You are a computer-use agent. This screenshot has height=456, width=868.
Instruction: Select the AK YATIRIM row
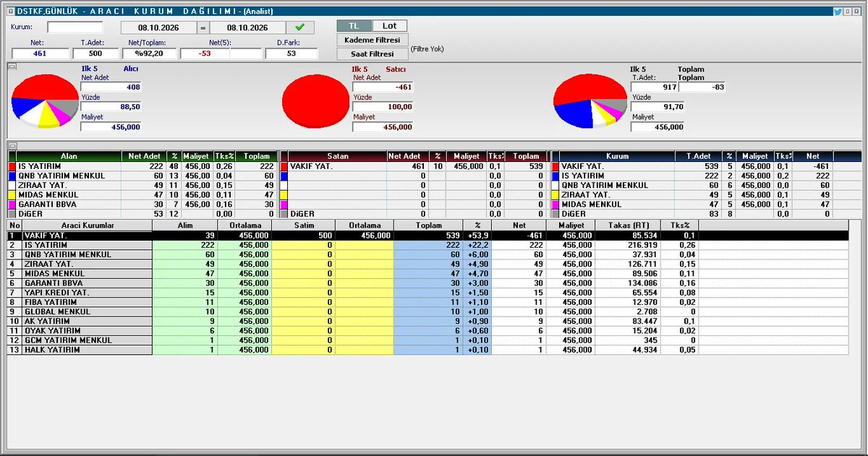[427, 321]
